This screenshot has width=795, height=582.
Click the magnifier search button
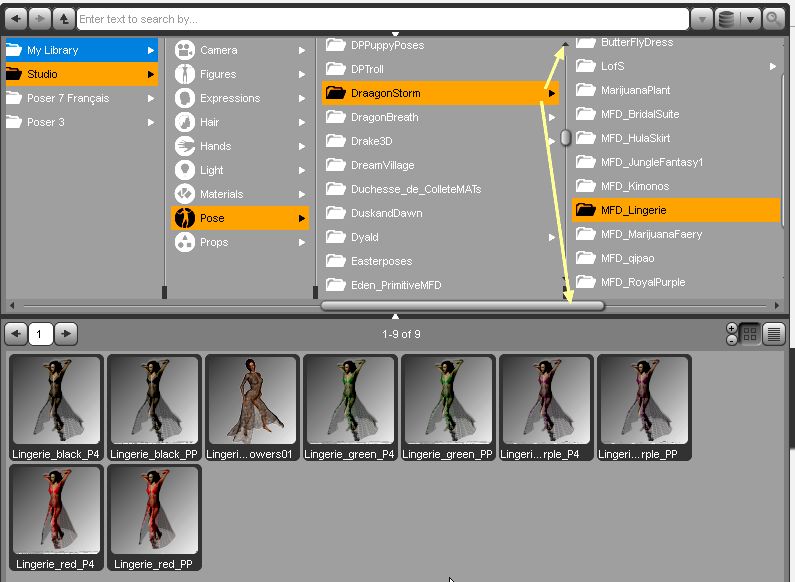(773, 19)
